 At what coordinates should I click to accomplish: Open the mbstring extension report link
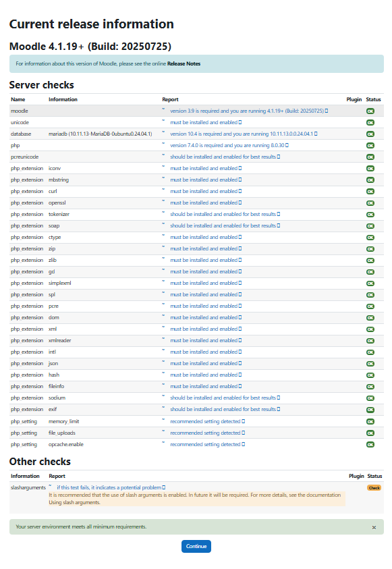(206, 180)
